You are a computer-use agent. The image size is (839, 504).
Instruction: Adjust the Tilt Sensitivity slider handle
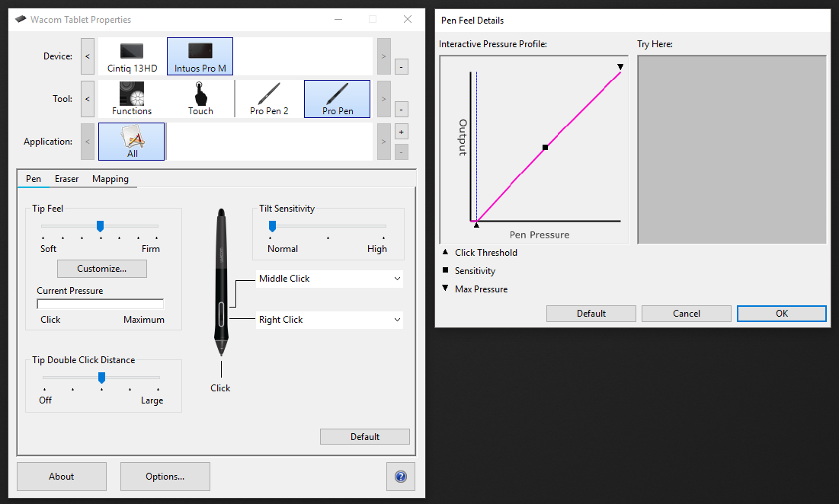click(272, 226)
